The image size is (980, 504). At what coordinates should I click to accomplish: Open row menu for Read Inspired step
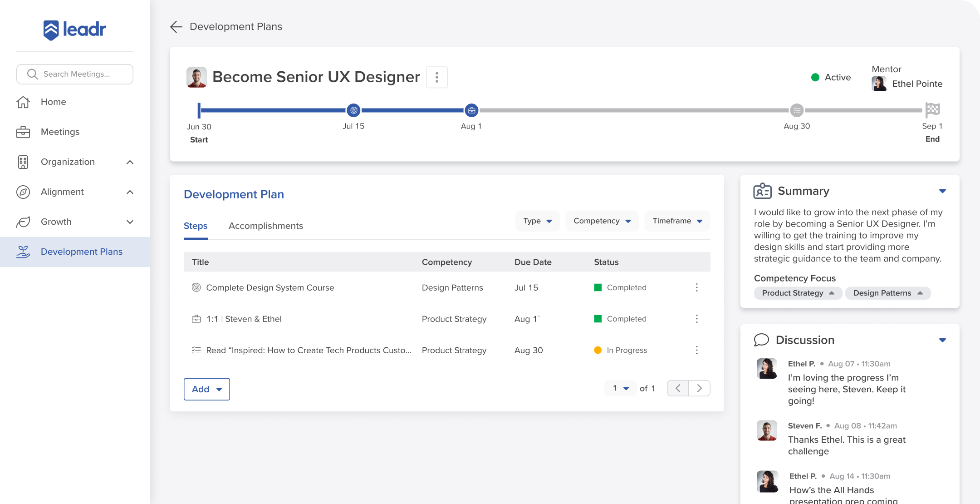tap(697, 350)
